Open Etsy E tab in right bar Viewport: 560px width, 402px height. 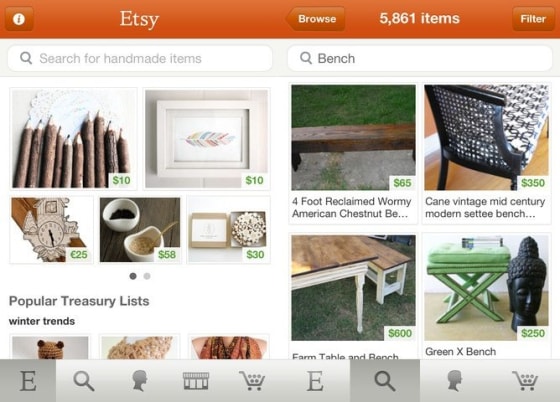(x=315, y=381)
